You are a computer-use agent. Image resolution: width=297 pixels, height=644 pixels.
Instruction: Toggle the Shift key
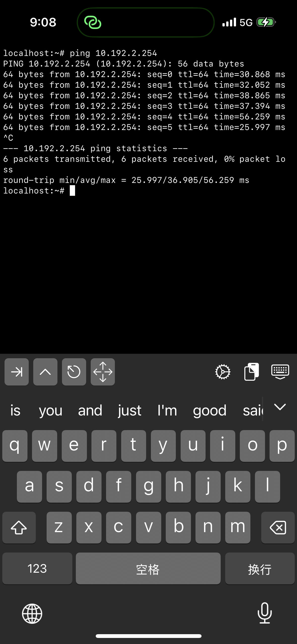click(19, 527)
